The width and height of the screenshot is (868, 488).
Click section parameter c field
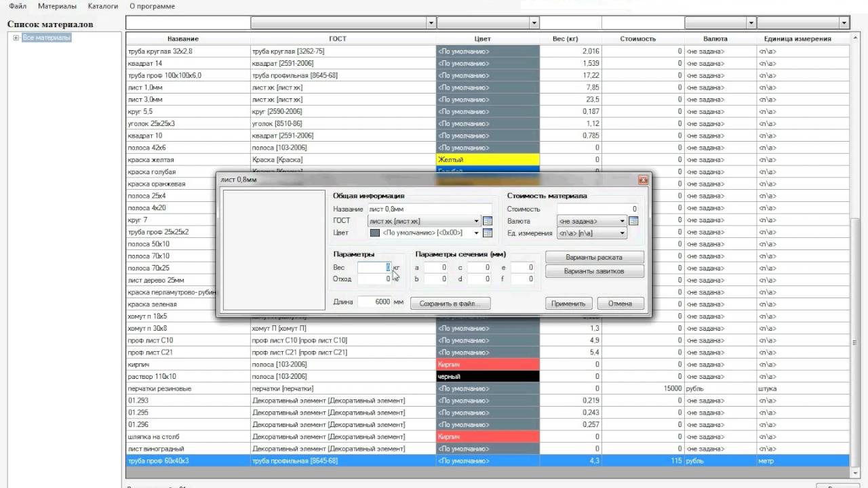tap(479, 268)
